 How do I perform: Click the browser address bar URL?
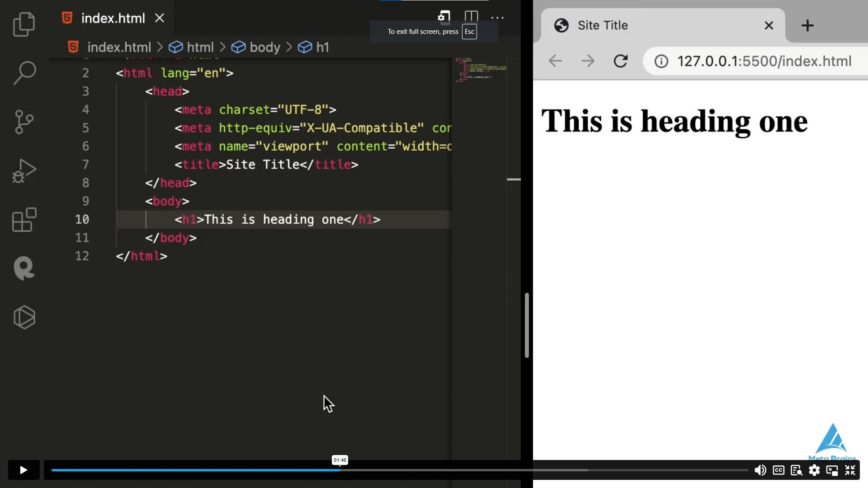764,61
